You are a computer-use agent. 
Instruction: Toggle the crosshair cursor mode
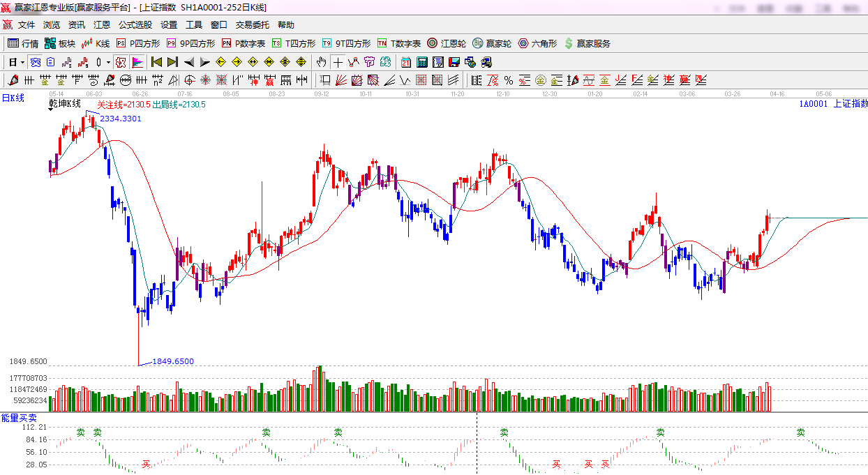click(x=338, y=62)
